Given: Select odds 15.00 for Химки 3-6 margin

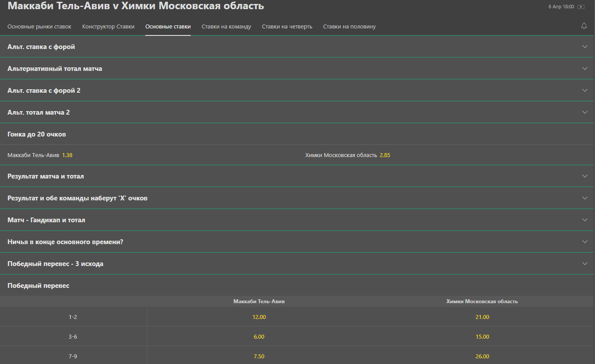Looking at the screenshot, I should click(482, 336).
